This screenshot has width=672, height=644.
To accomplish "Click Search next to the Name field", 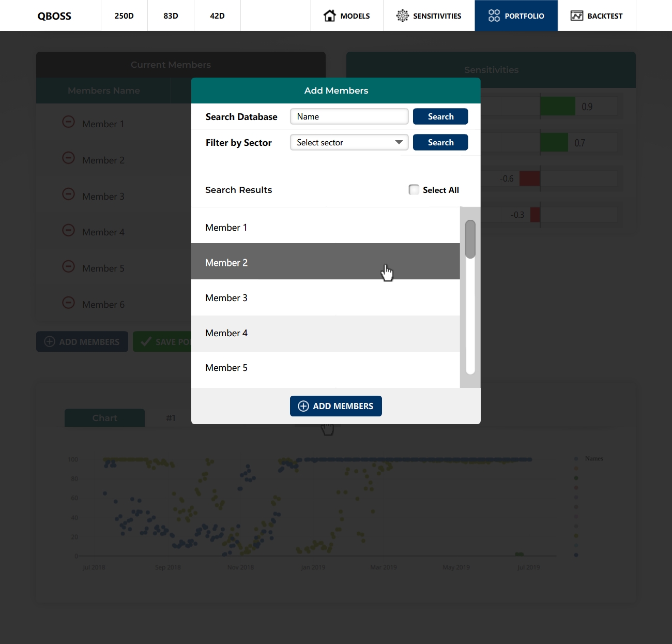I will (x=440, y=116).
